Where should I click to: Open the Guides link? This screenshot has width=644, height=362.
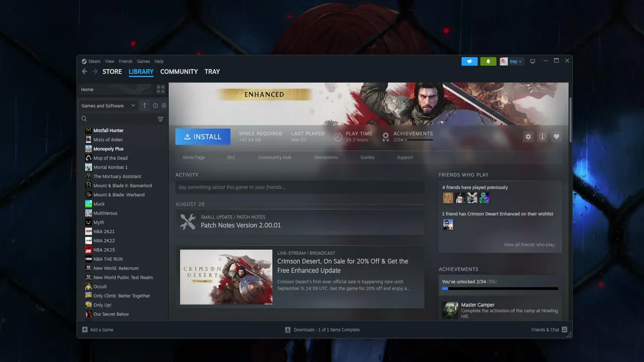coord(367,157)
